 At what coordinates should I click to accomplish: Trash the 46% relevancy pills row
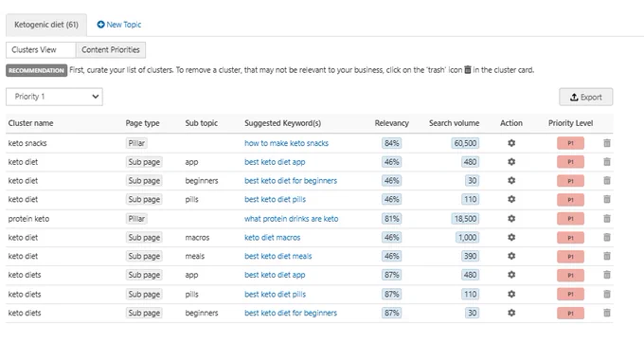pyautogui.click(x=607, y=199)
